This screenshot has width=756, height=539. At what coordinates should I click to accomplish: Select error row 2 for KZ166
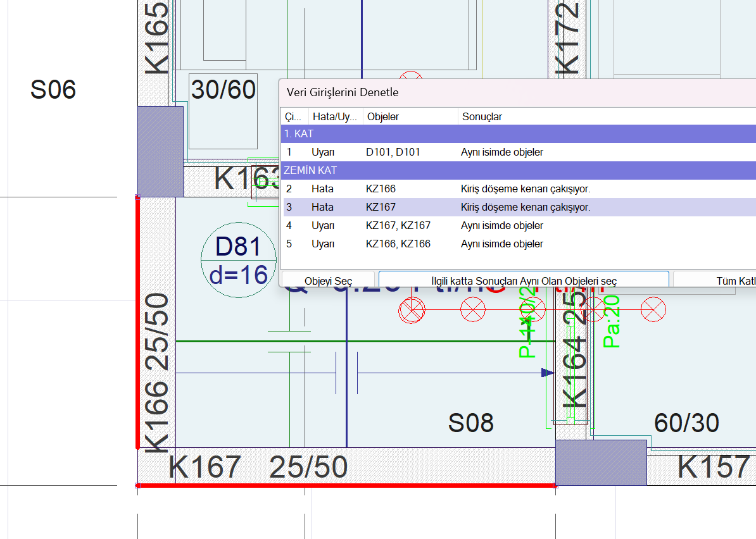click(x=519, y=189)
